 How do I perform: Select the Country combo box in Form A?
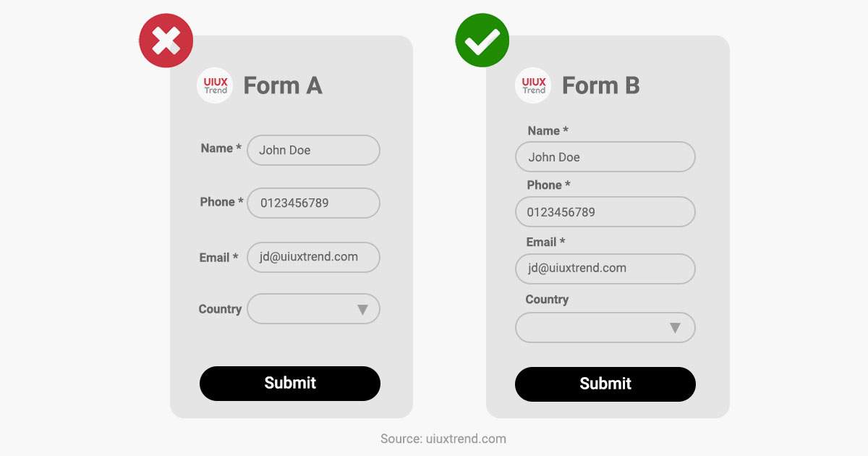pos(313,309)
